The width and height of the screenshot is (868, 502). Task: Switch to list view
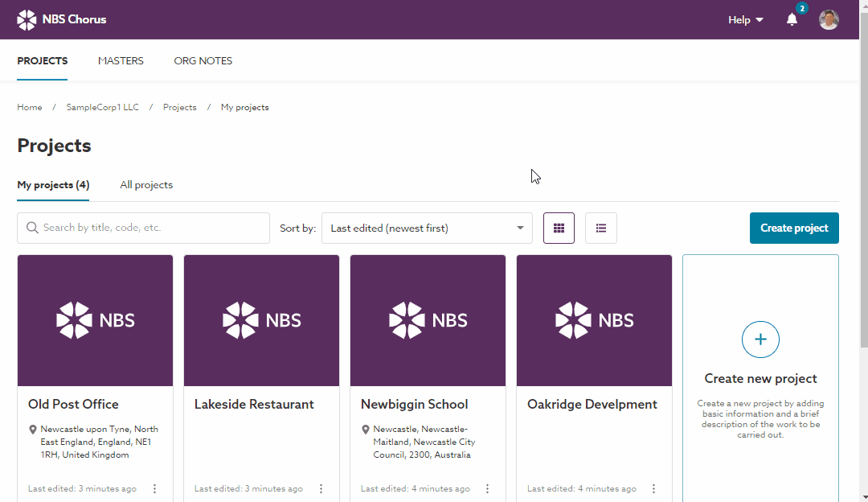(601, 228)
